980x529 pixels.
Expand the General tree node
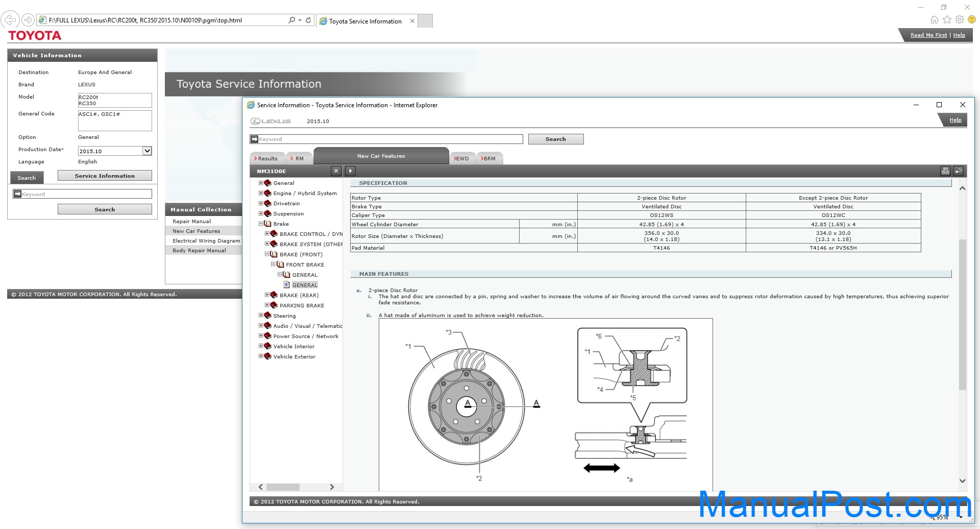tap(261, 183)
